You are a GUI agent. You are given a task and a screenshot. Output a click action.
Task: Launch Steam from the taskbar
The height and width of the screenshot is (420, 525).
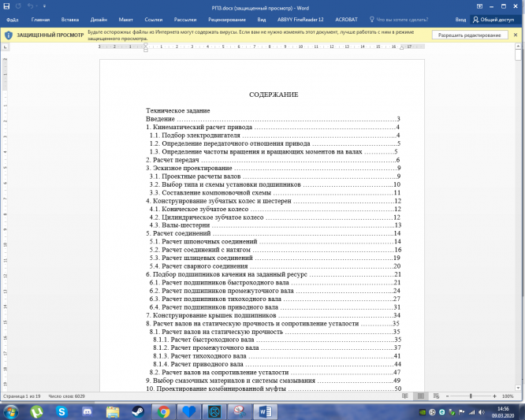point(138,411)
